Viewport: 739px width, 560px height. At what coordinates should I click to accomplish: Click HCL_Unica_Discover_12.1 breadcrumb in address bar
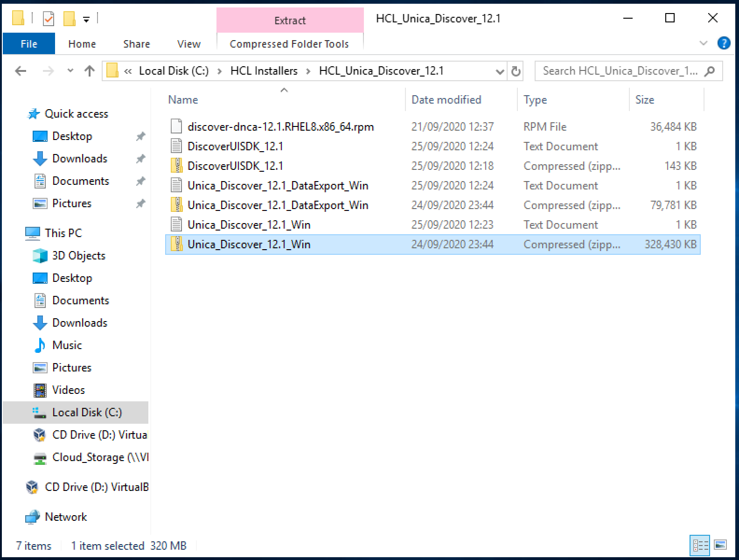click(381, 71)
